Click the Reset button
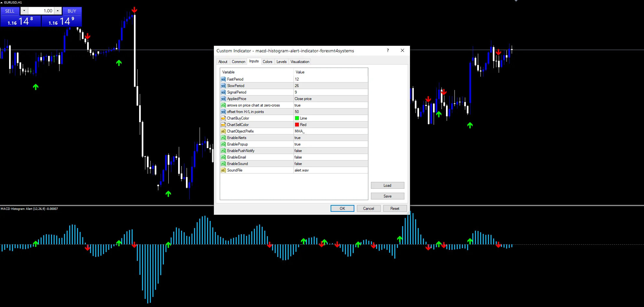 tap(395, 209)
